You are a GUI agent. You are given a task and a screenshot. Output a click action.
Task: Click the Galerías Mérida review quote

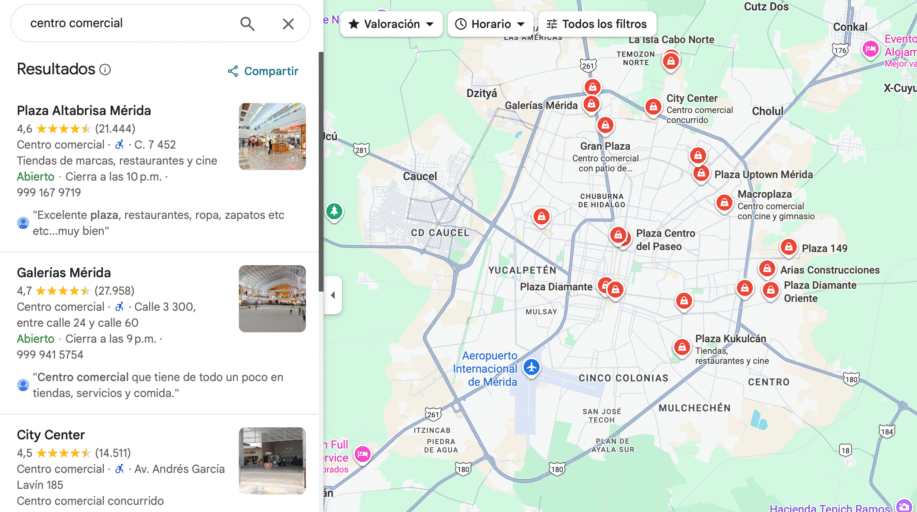tap(158, 385)
